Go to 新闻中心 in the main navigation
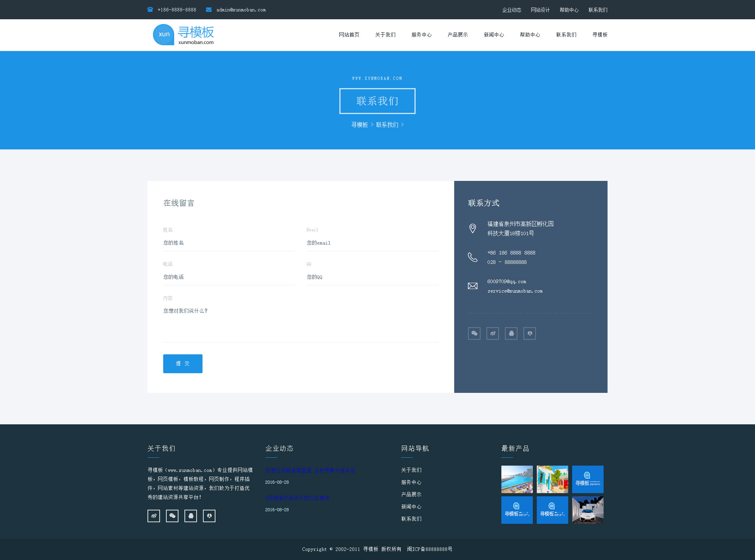Image resolution: width=755 pixels, height=560 pixels. pos(494,35)
